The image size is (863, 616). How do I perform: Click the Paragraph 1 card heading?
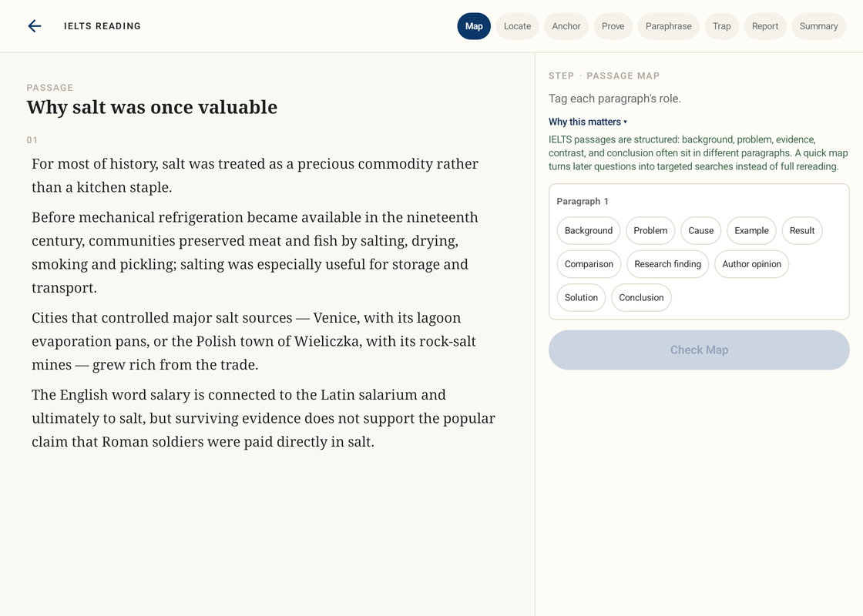tap(583, 201)
